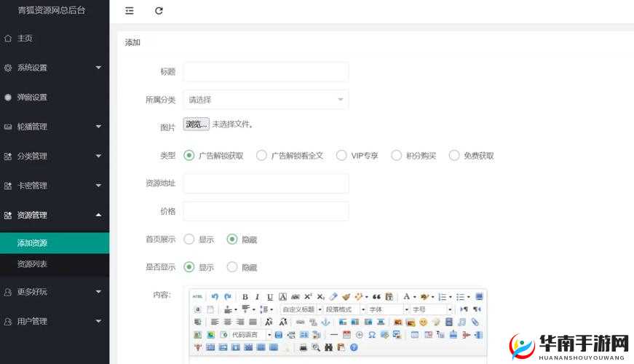Click the align center icon in editor
This screenshot has width=634, height=364.
coord(228,323)
